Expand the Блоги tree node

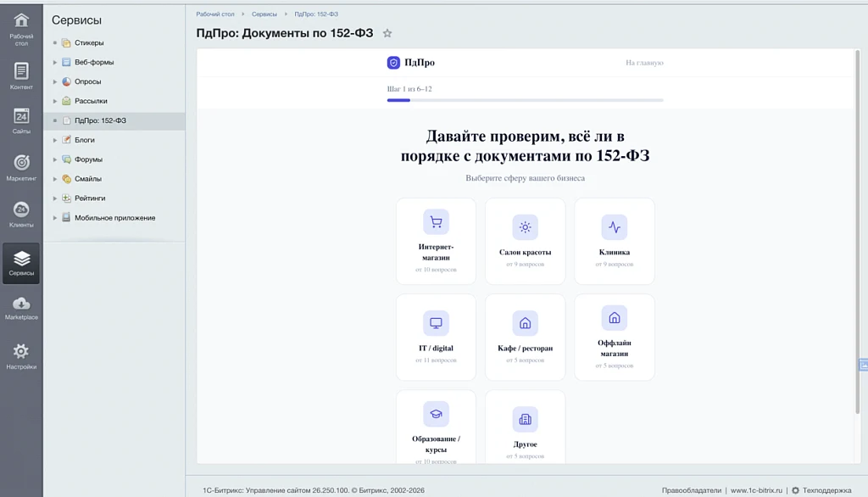[55, 140]
